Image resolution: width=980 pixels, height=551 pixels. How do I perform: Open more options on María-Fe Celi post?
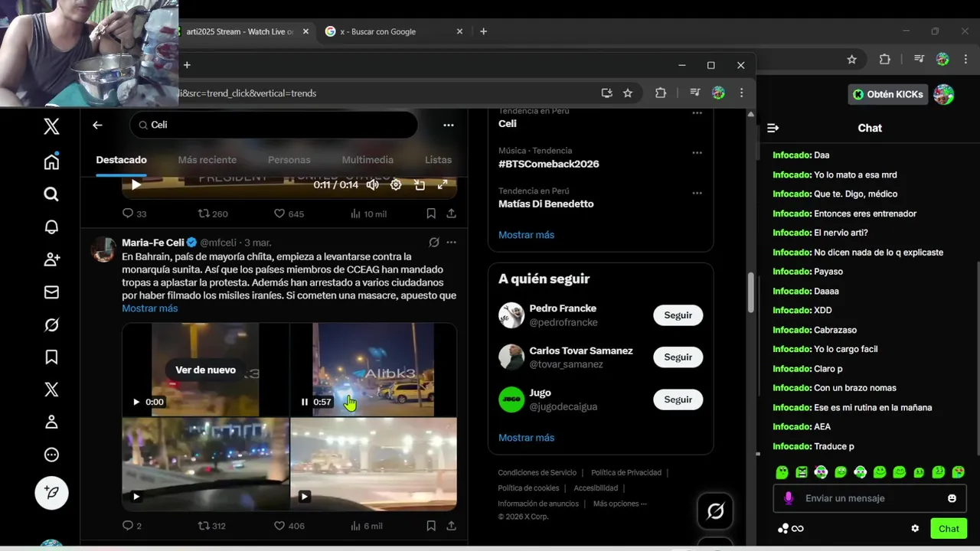452,243
